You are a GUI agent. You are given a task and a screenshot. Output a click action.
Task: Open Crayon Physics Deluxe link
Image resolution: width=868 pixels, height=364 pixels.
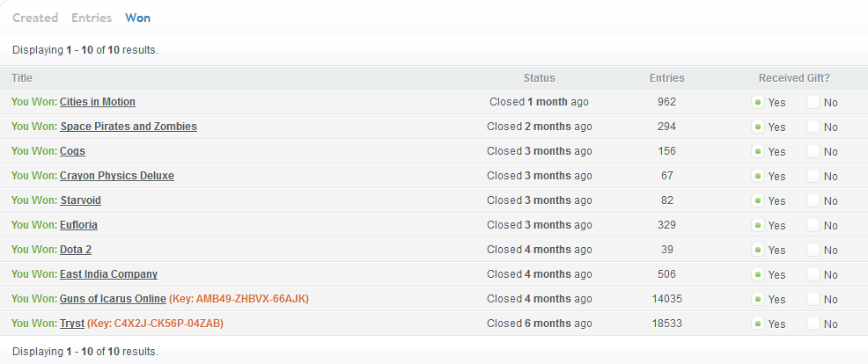[117, 175]
